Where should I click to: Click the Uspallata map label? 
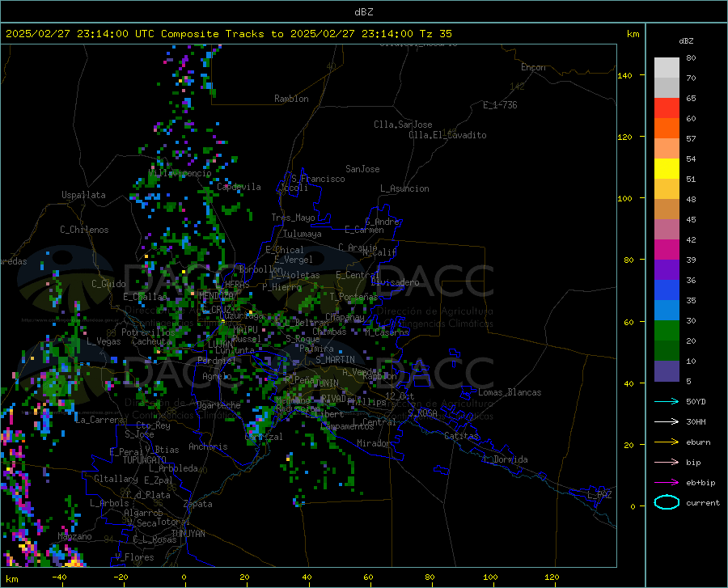click(83, 195)
